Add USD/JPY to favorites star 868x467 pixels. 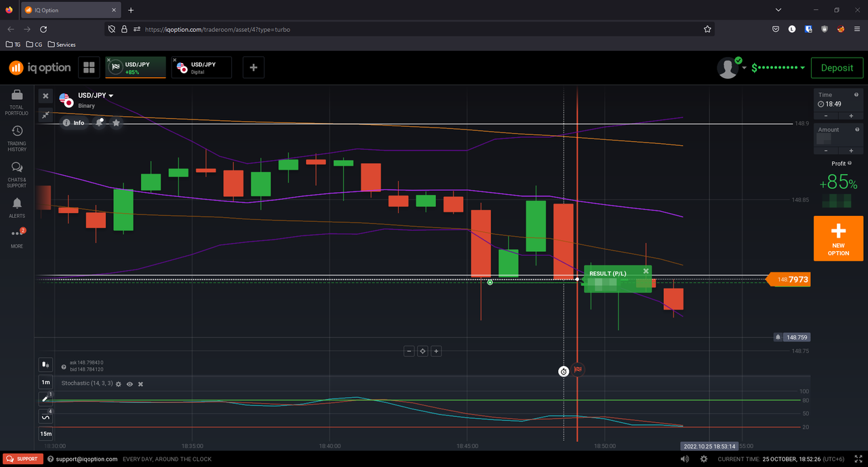click(116, 123)
